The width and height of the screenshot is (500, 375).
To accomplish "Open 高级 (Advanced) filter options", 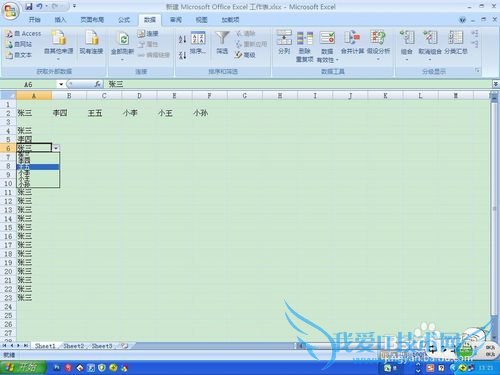I will 245,55.
